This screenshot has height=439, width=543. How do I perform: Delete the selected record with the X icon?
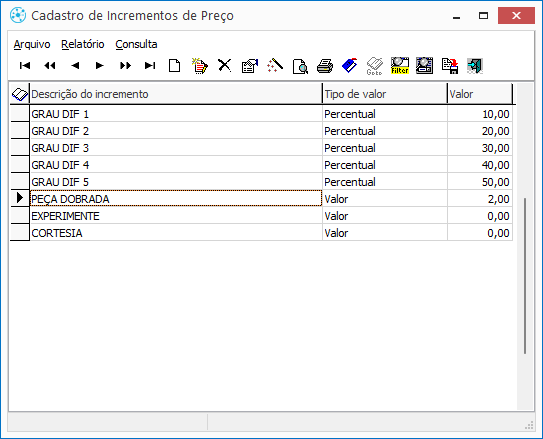[225, 65]
